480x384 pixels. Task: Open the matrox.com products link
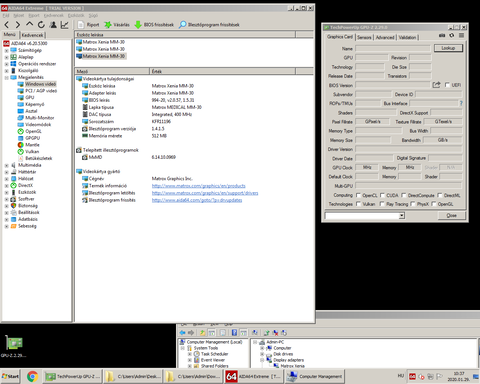coord(199,186)
